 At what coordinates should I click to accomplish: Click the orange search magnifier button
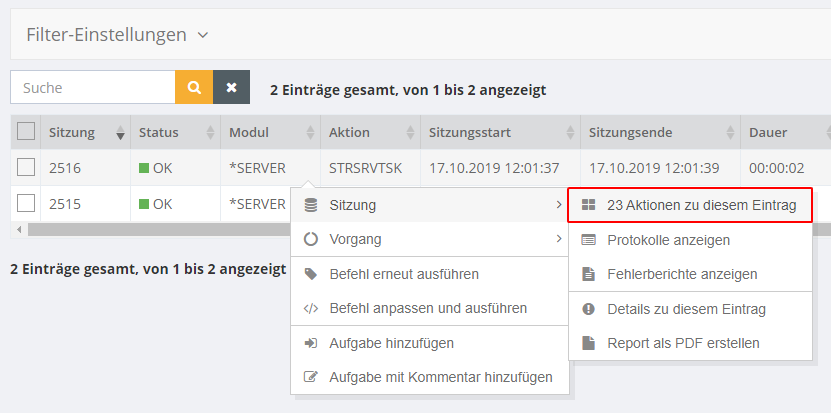point(194,87)
